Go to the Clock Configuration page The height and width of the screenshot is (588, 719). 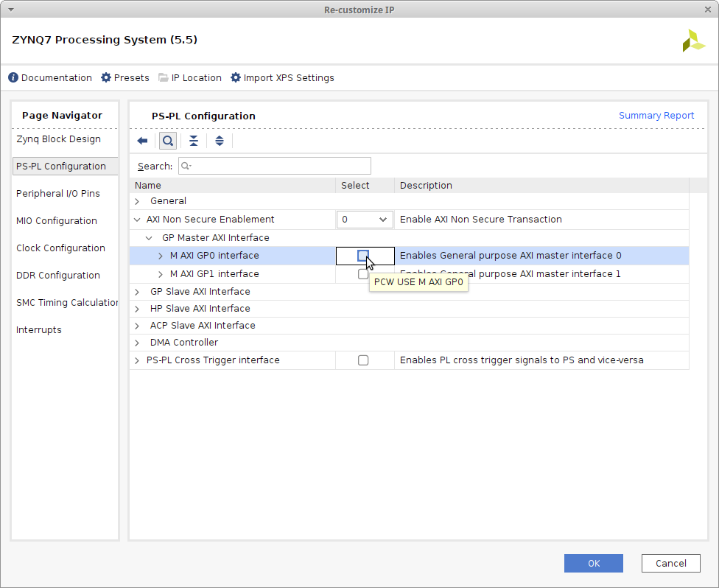tap(60, 248)
